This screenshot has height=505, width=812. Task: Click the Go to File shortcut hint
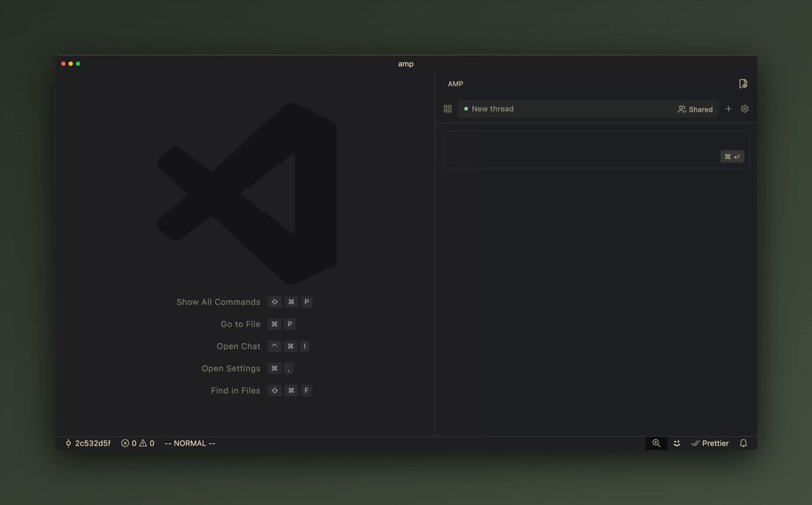[258, 324]
